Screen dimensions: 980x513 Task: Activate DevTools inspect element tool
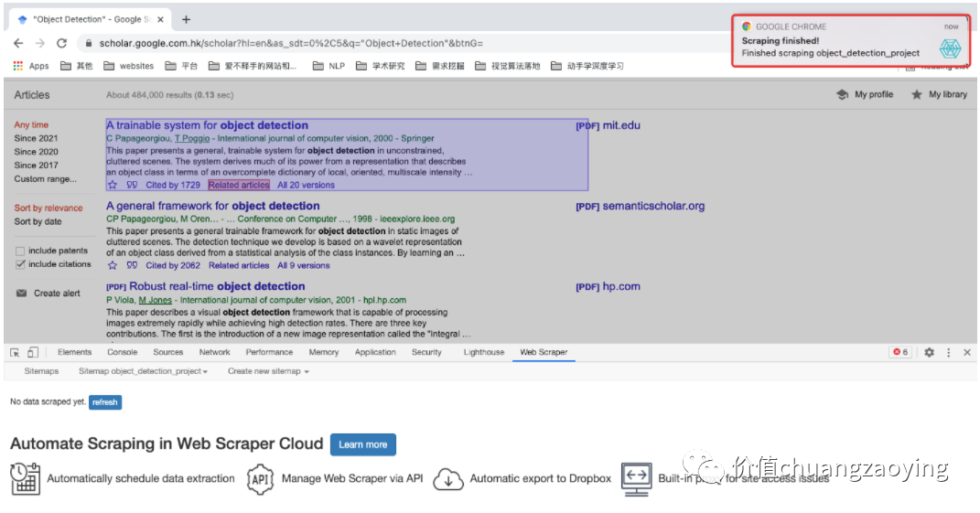tap(15, 352)
